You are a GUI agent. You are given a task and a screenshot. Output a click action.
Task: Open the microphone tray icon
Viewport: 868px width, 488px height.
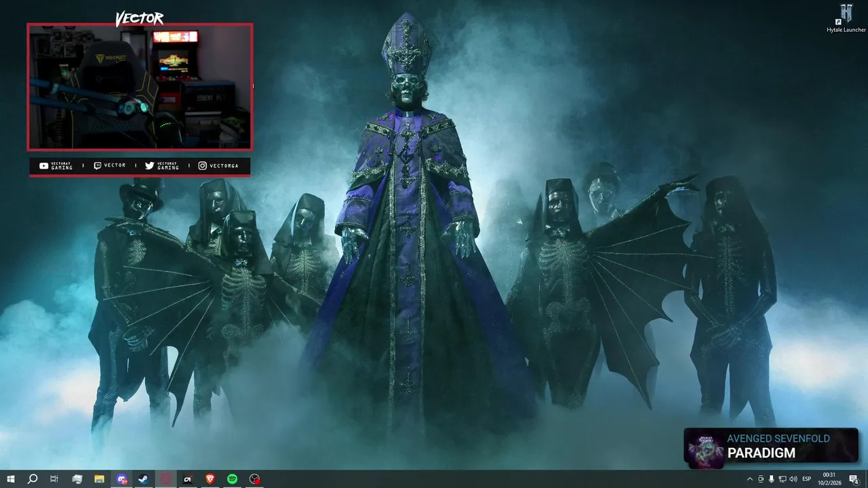point(772,479)
